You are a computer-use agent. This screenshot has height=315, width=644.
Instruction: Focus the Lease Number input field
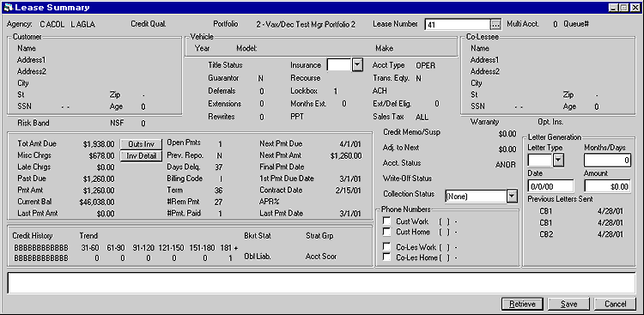pyautogui.click(x=458, y=25)
